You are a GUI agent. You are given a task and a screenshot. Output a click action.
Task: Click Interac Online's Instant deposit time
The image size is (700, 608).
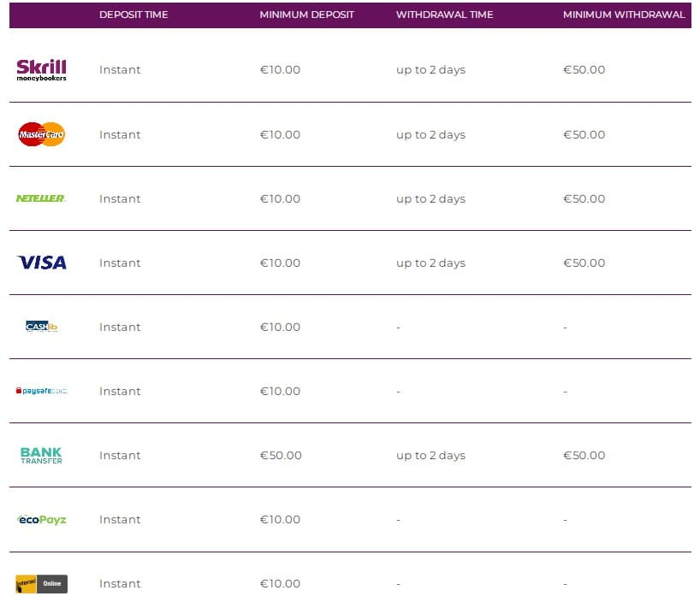tap(120, 583)
